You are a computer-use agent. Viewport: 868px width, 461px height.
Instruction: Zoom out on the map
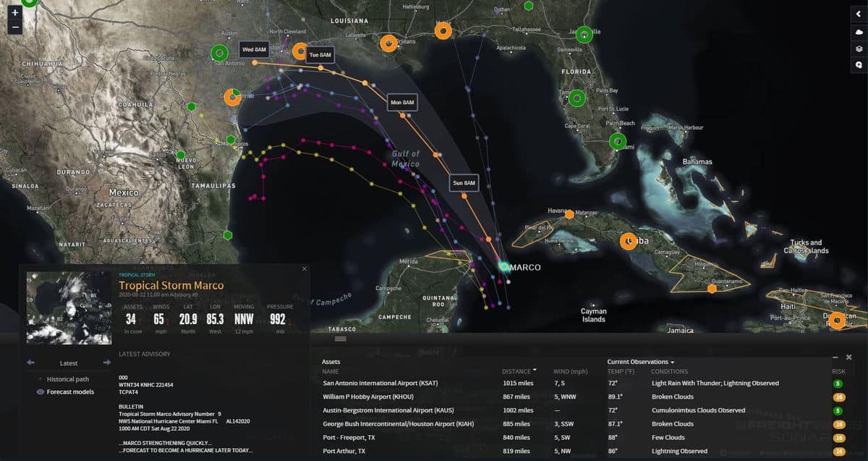14,27
